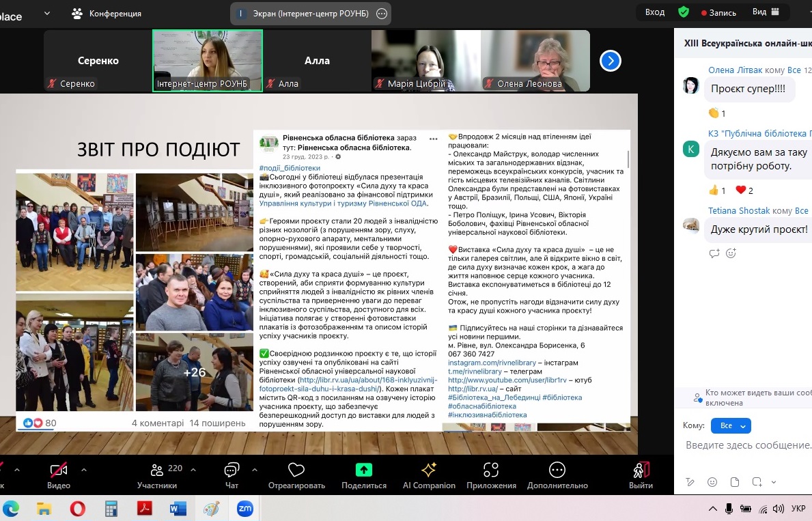
Task: Click the file attachment icon in chat
Action: coord(735,481)
